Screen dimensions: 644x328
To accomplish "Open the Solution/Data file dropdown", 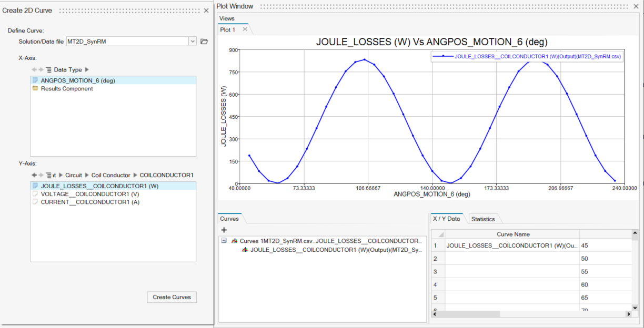I will (x=193, y=42).
